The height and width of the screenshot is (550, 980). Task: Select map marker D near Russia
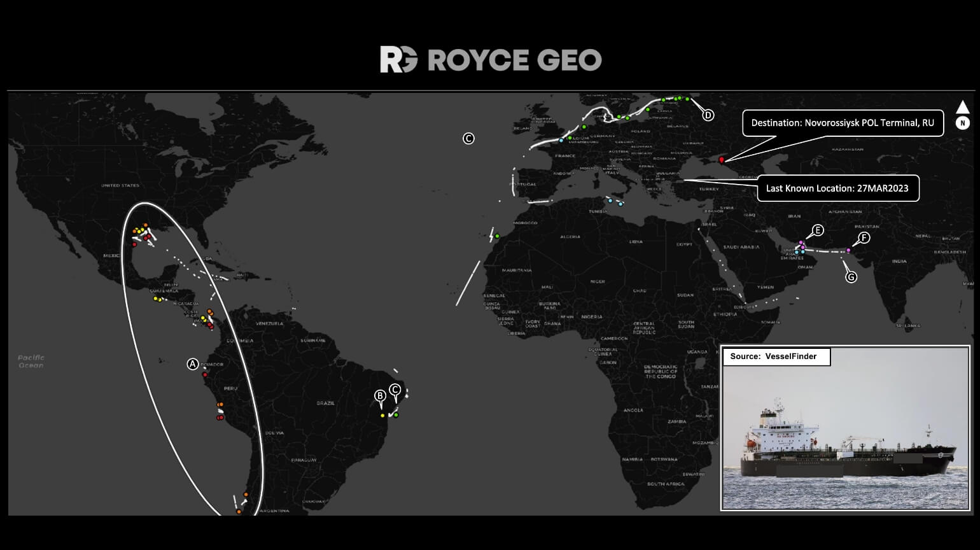click(708, 115)
